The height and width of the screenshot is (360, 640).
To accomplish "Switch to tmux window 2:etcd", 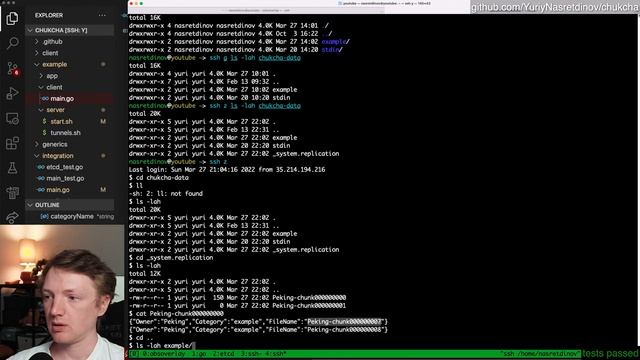I will [224, 354].
